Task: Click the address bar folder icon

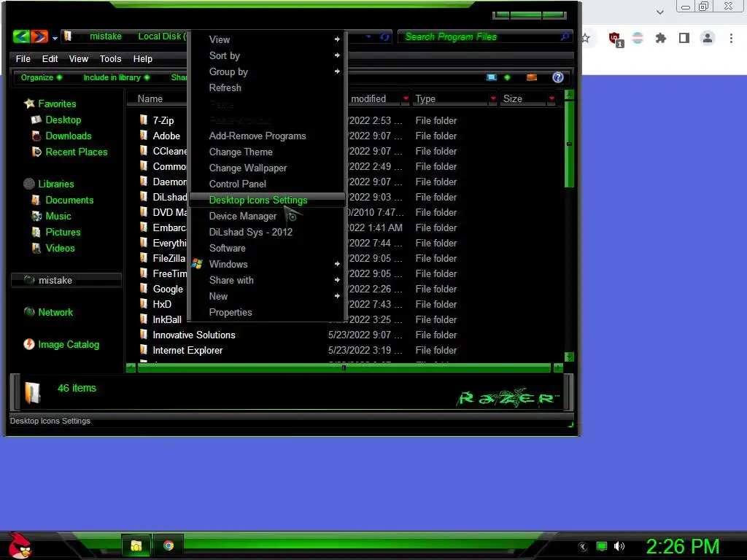Action: [68, 36]
